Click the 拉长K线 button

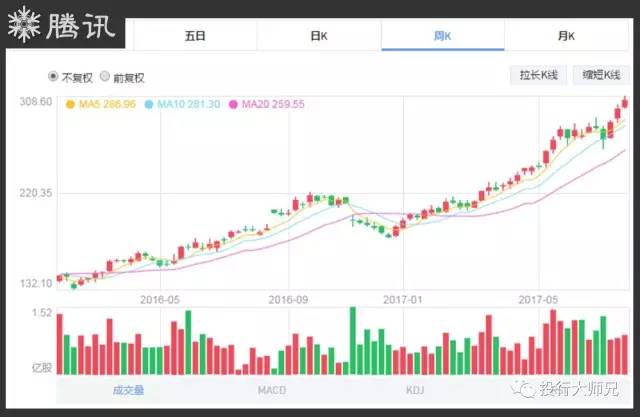click(538, 76)
